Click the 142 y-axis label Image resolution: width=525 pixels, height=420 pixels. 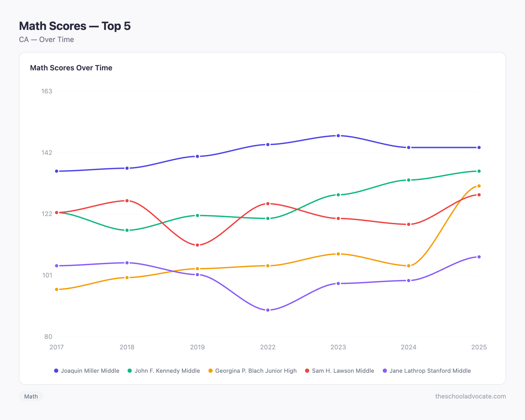tap(47, 153)
